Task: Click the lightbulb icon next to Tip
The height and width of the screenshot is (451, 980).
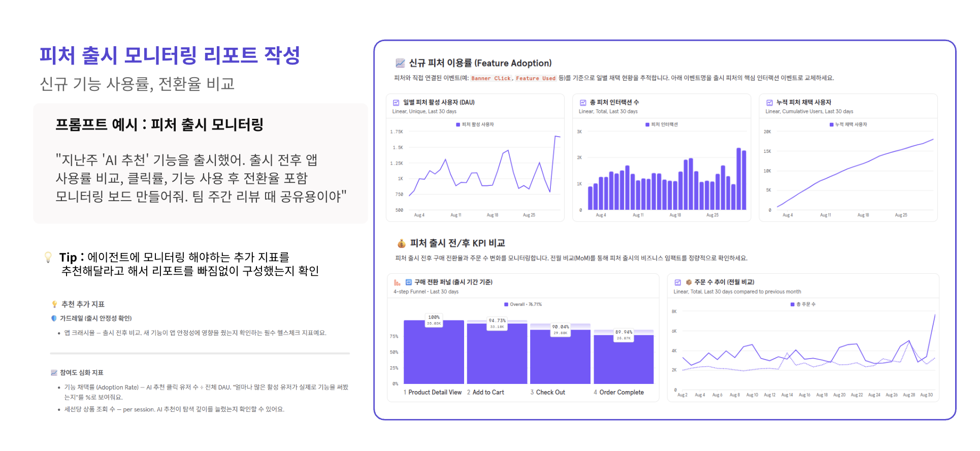Action: pos(48,257)
